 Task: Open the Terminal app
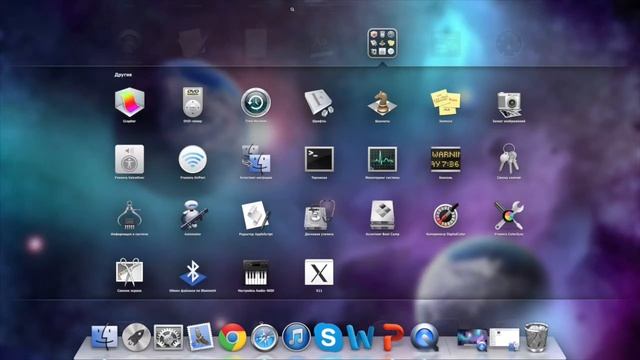319,159
